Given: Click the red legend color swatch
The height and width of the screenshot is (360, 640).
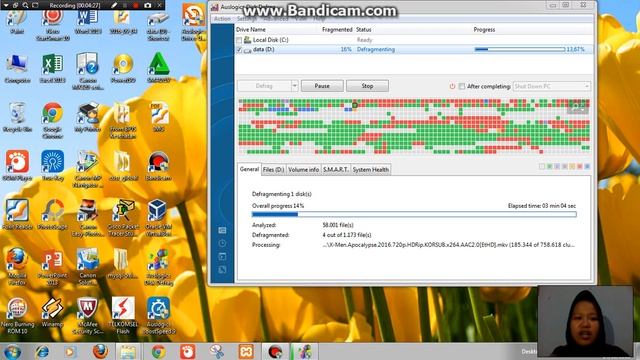Looking at the screenshot, I should [x=580, y=167].
